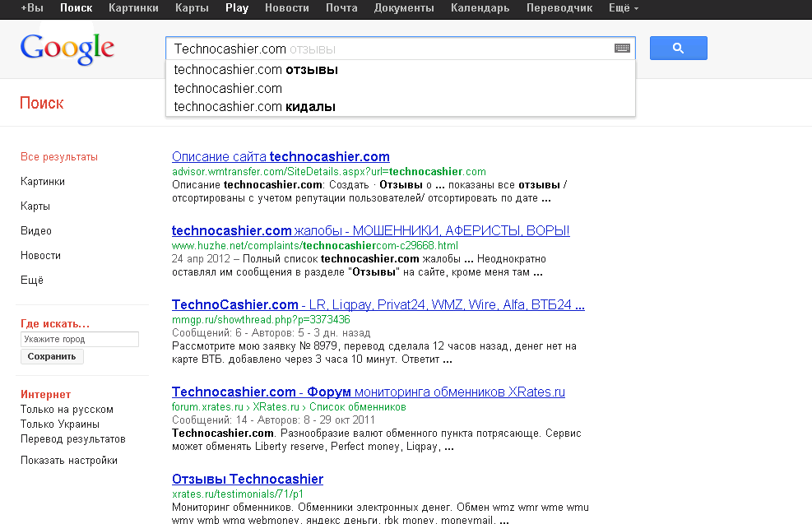Click xrates.ru/testimonials/71/p1 URL text
The image size is (812, 524).
point(238,494)
